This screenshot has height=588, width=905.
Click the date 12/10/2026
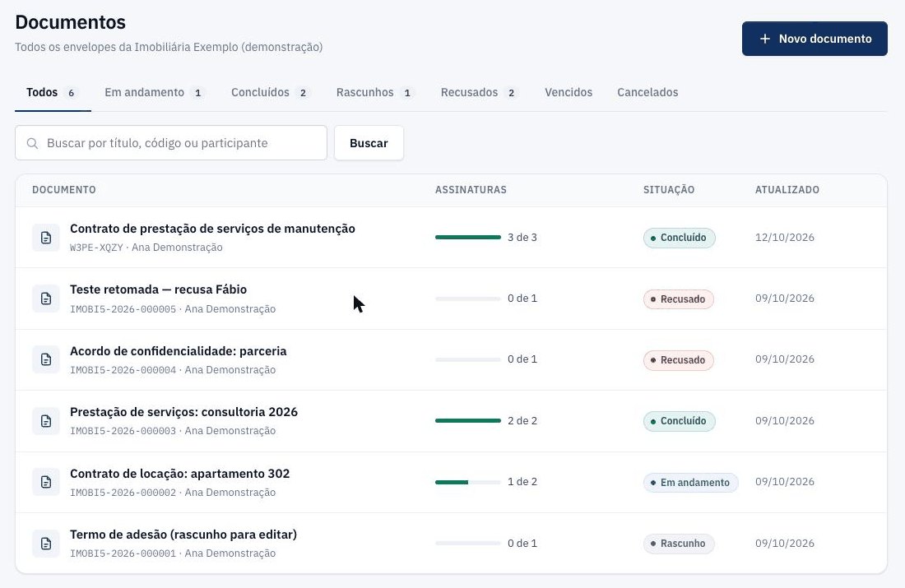click(784, 237)
